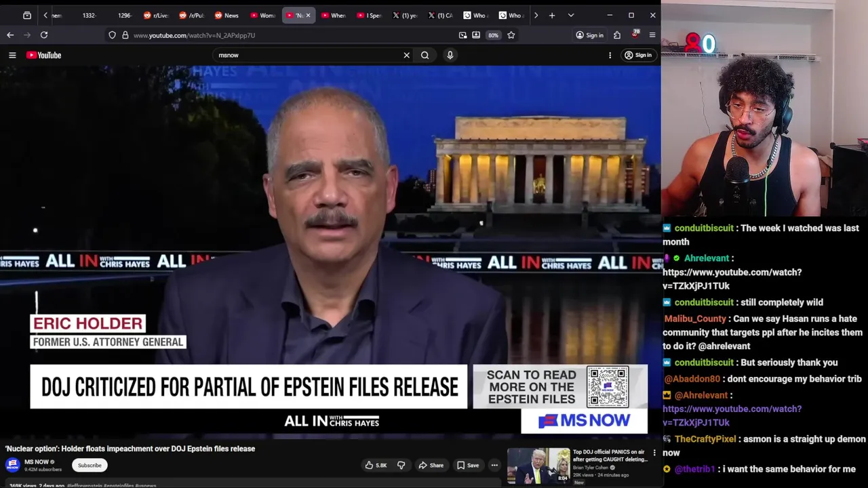The image size is (868, 488).
Task: Click the picture-in-picture icon in address bar
Action: pos(462,35)
